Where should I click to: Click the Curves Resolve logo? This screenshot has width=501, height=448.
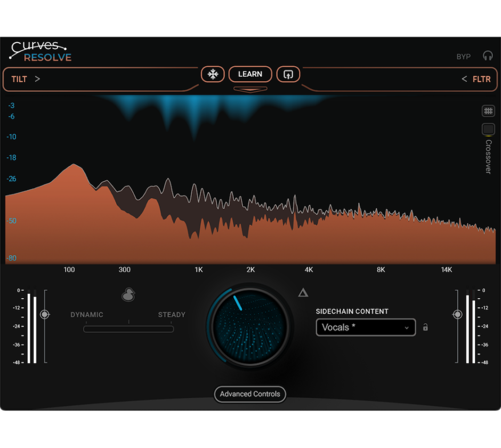(x=41, y=52)
